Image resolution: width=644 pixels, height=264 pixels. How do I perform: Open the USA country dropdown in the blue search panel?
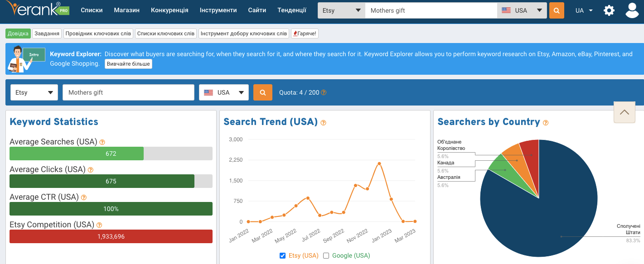point(224,92)
